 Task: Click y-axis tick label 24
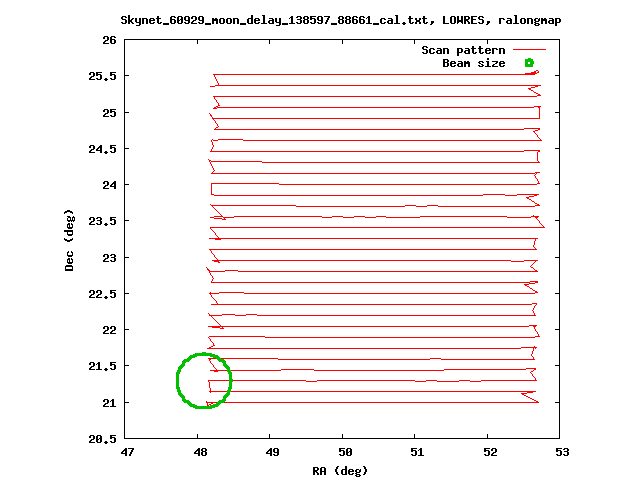[109, 185]
